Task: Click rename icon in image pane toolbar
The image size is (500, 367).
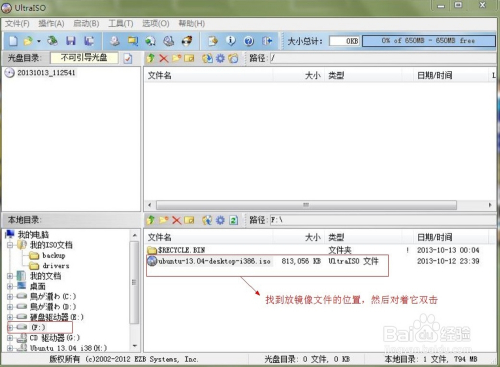Action: pos(189,58)
